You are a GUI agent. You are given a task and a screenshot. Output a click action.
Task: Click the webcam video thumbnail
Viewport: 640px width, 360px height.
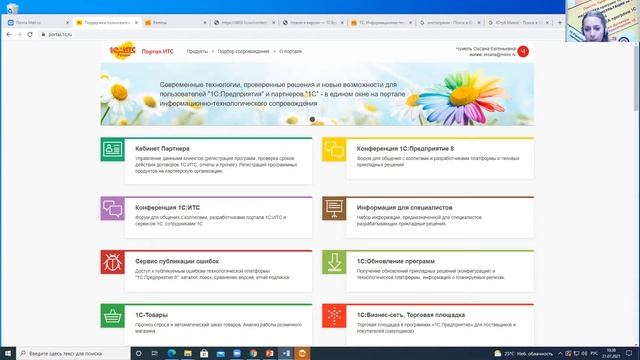[602, 21]
